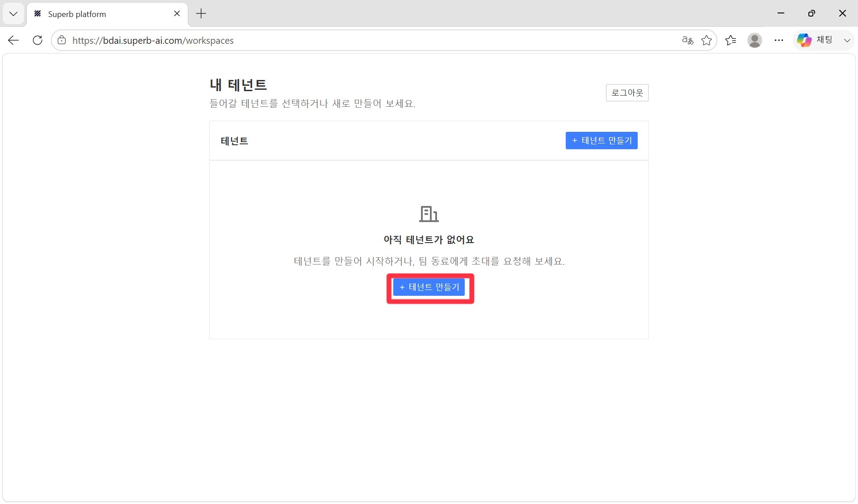Open the translate page icon

[x=688, y=40]
